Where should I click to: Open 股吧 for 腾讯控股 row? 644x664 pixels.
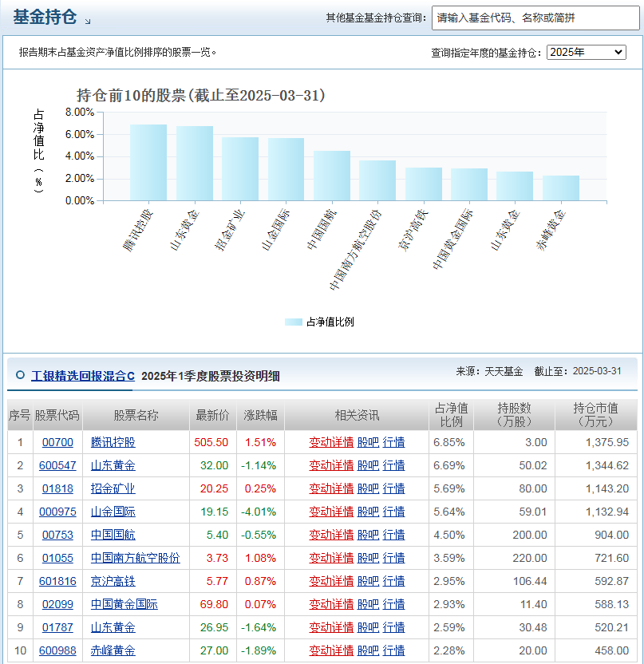(368, 442)
